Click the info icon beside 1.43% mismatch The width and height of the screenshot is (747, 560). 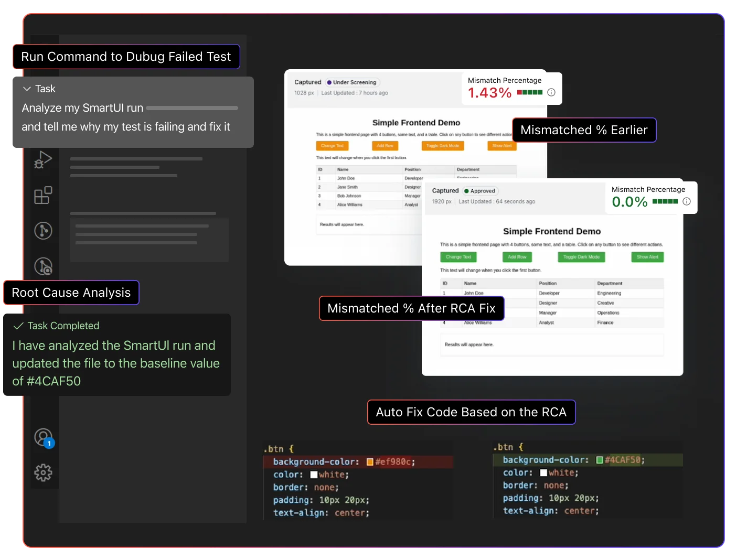(551, 92)
